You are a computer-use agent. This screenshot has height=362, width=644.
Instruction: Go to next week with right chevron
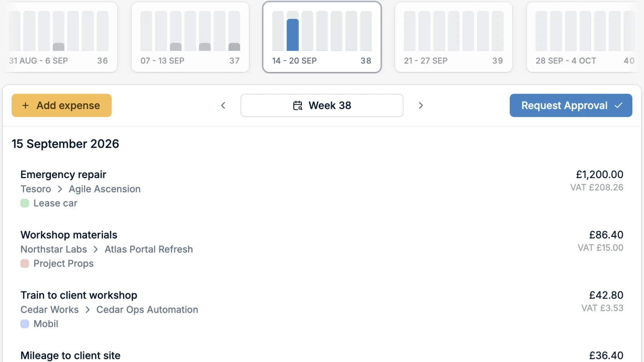tap(421, 105)
